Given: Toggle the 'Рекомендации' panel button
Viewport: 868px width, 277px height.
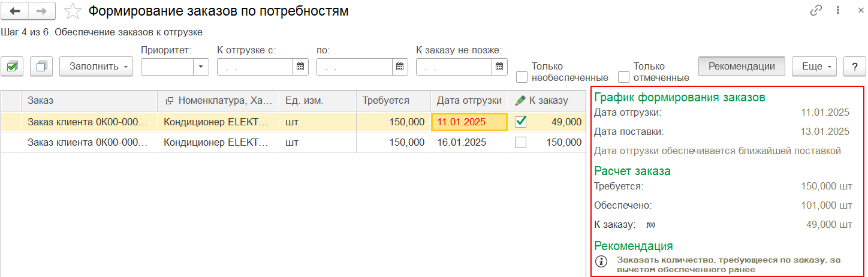Looking at the screenshot, I should click(x=742, y=67).
